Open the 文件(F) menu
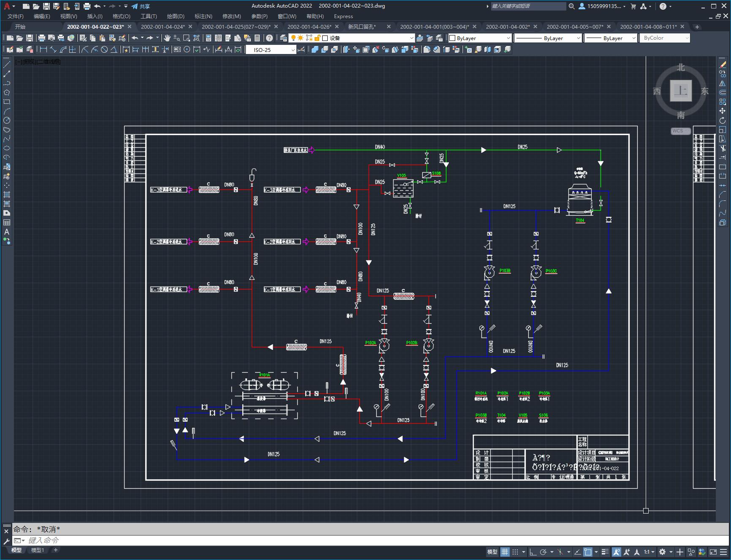 [16, 16]
